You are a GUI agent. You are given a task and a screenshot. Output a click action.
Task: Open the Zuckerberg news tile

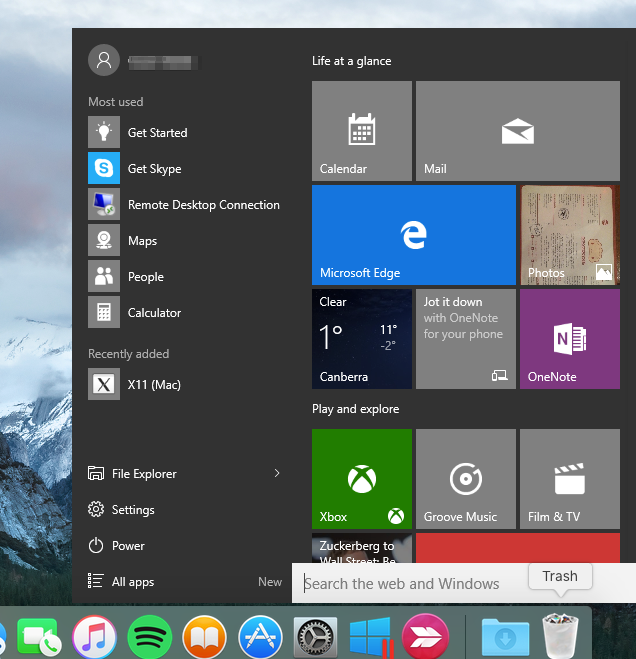click(362, 548)
